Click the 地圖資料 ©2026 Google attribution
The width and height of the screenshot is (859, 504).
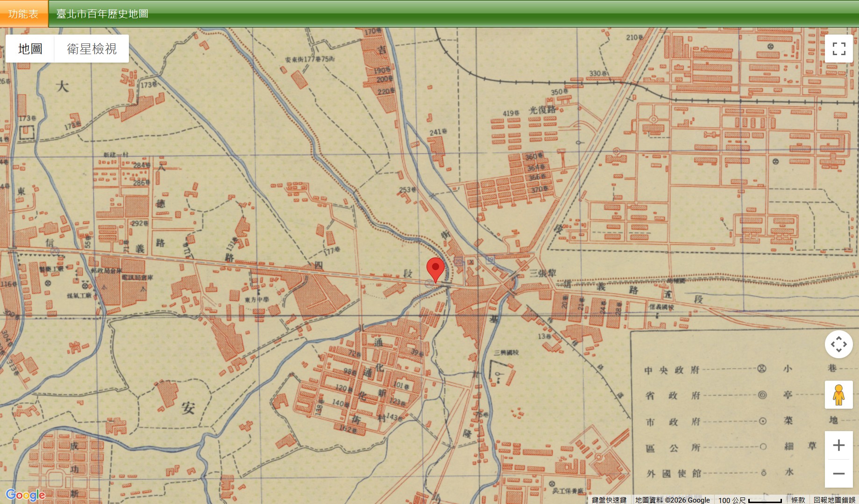[x=672, y=500]
